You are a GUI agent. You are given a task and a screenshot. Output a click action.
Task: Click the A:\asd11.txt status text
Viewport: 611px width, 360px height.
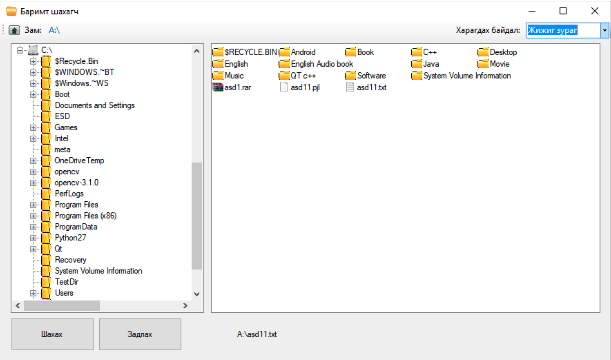point(257,334)
